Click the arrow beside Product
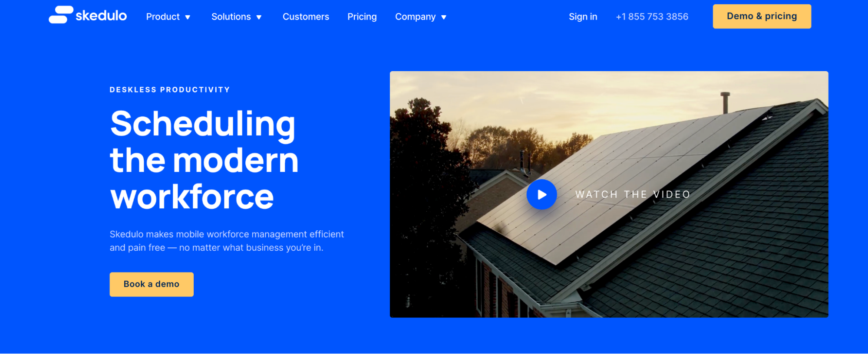This screenshot has width=868, height=354. point(188,17)
